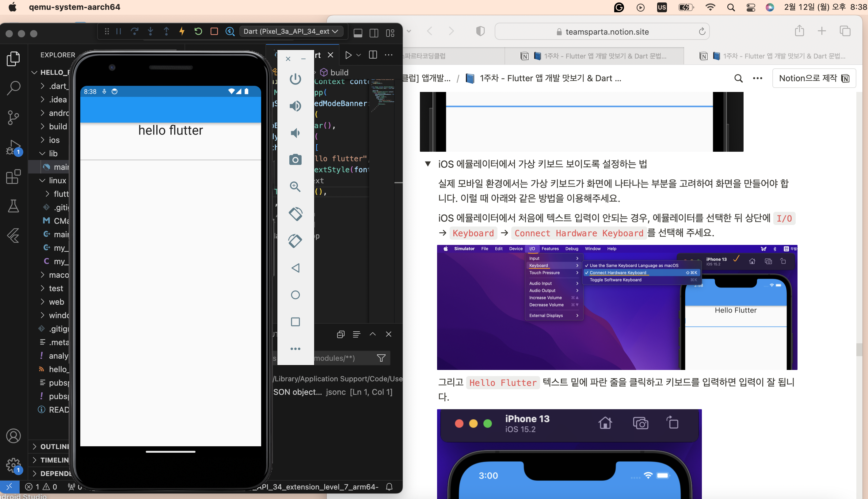Open editor More Actions menu
The width and height of the screenshot is (868, 499).
coord(389,55)
